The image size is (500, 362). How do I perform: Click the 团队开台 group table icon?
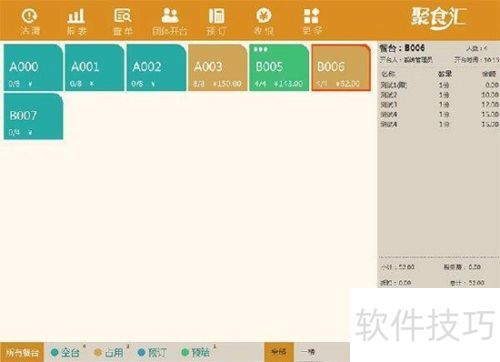tap(170, 21)
